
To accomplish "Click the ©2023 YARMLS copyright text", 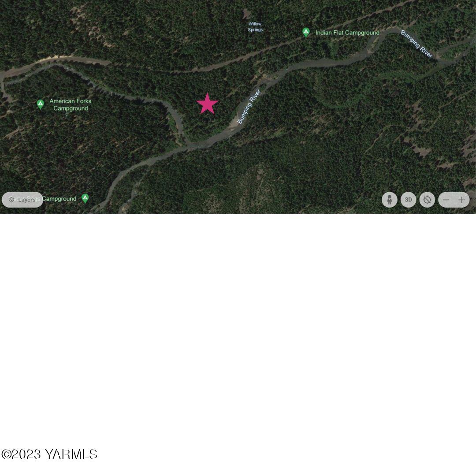I will coord(49,454).
